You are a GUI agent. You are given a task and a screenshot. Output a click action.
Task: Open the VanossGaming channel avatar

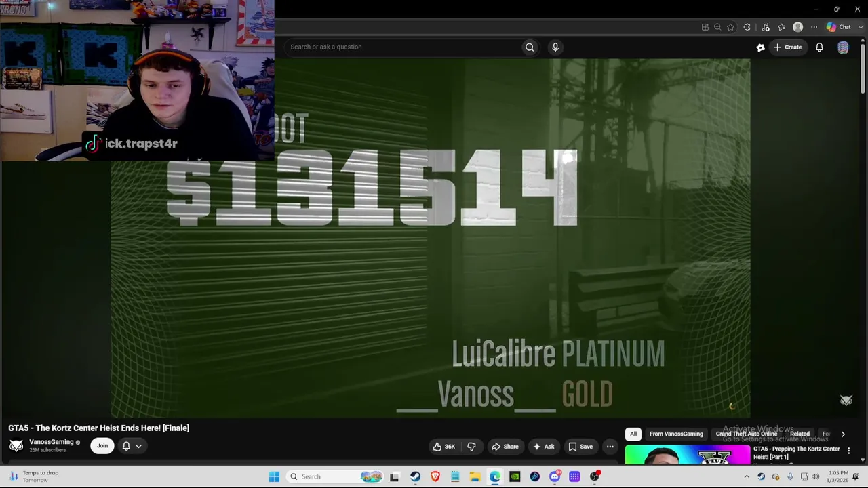(16, 445)
